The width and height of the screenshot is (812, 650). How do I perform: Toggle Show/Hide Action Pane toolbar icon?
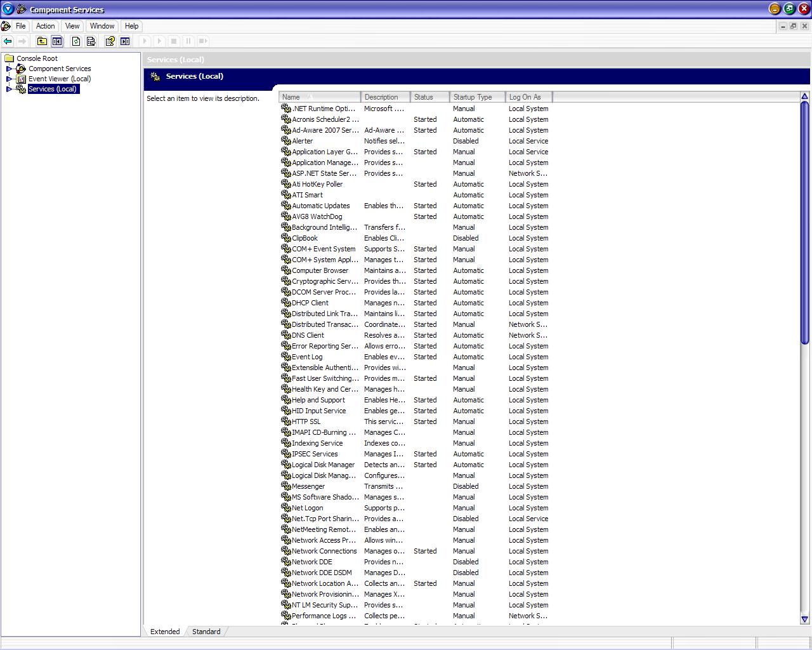coord(126,41)
